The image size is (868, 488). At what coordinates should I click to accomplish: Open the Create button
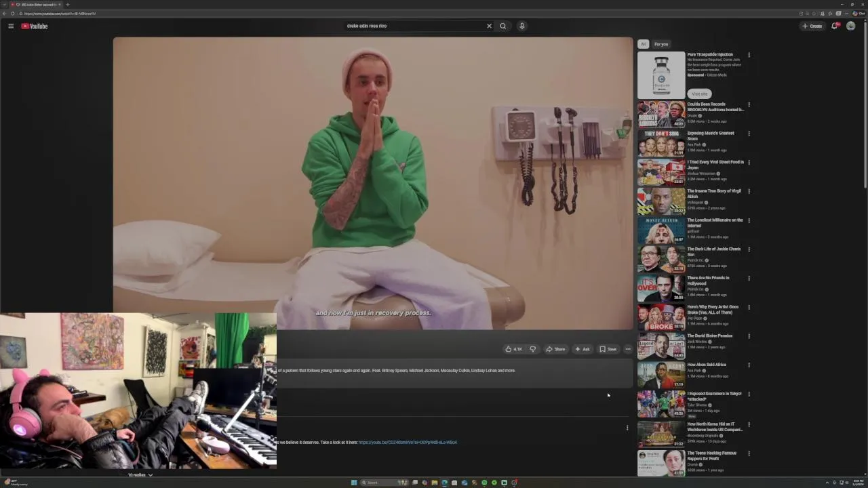click(x=812, y=26)
